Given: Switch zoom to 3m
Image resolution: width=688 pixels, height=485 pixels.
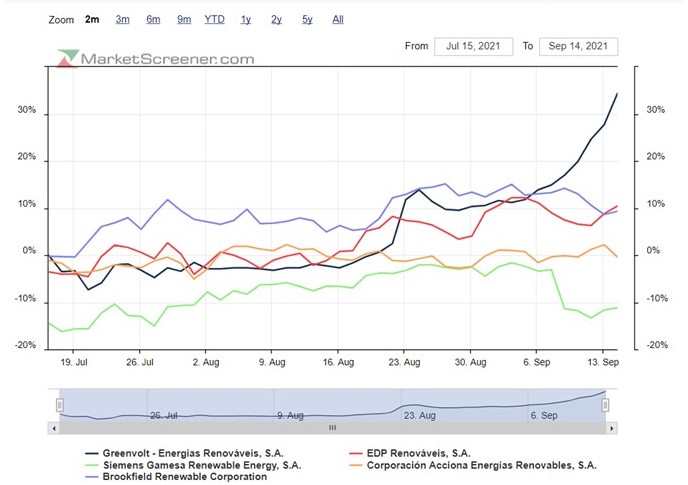Looking at the screenshot, I should pos(122,19).
